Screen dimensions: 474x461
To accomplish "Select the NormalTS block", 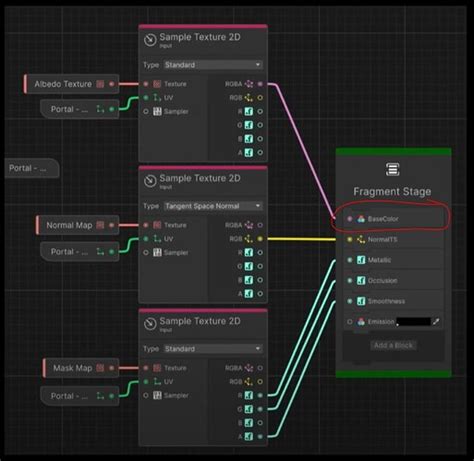I will click(393, 239).
